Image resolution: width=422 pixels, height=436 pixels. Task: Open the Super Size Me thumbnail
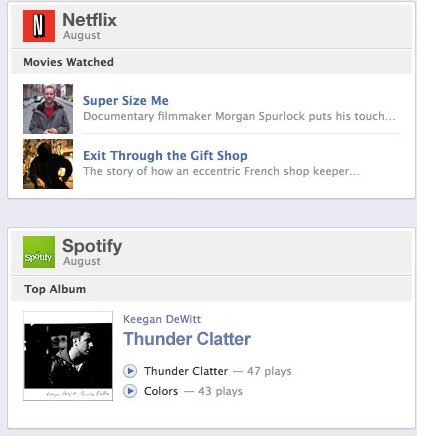[48, 109]
